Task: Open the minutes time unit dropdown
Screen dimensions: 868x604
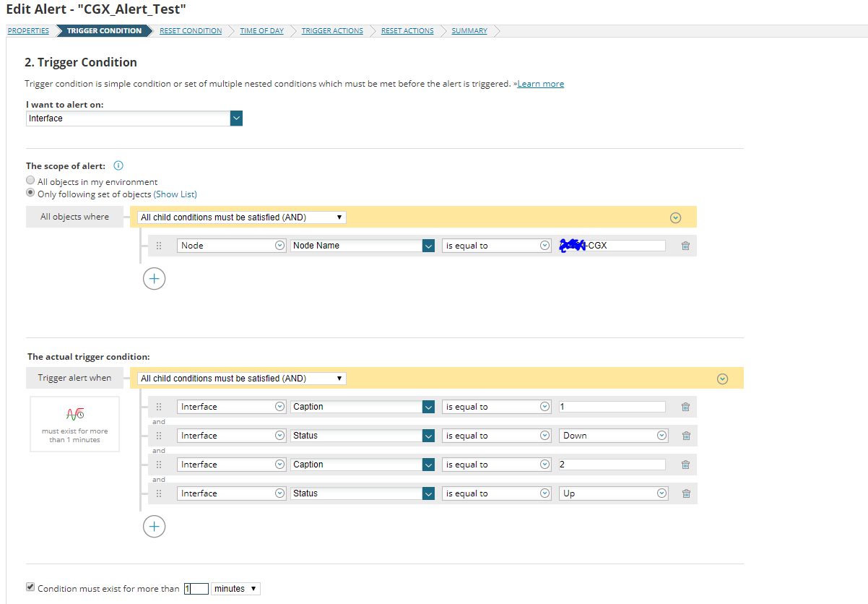Action: coord(235,589)
